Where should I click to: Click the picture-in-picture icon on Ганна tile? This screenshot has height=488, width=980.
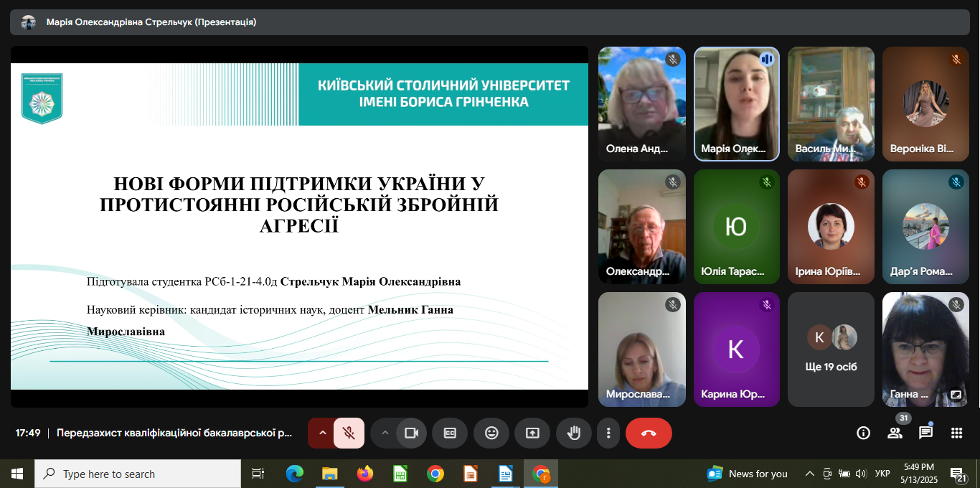pyautogui.click(x=956, y=395)
